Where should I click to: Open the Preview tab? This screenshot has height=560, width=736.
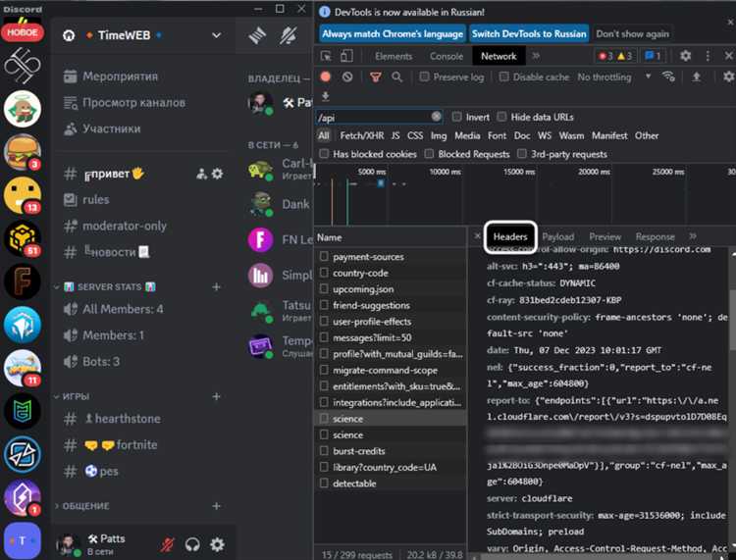605,237
